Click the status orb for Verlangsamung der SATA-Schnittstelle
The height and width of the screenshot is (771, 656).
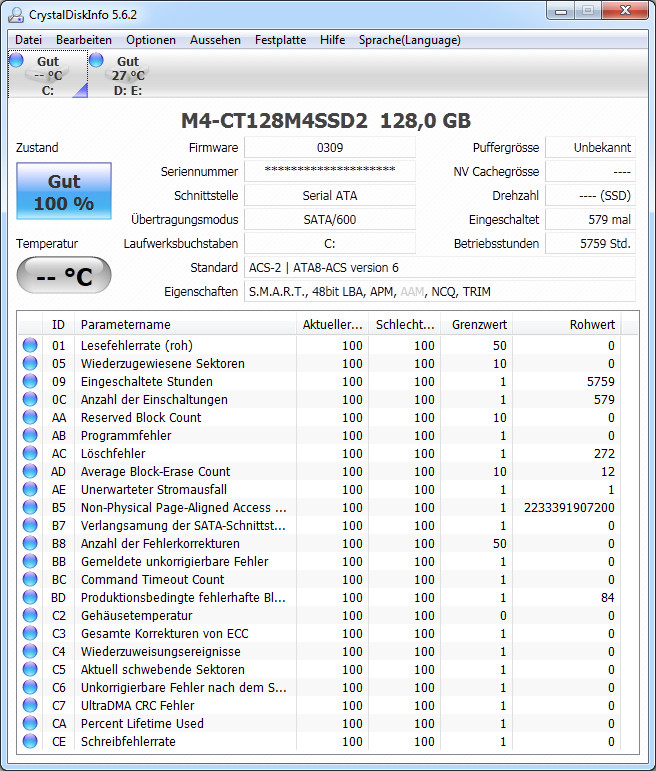30,525
